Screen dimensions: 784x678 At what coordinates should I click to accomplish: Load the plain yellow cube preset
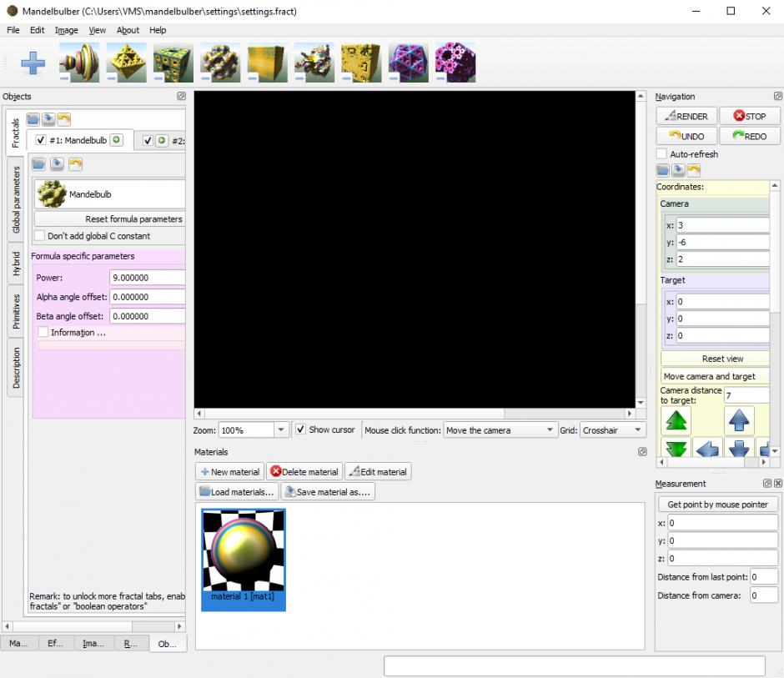tap(267, 63)
